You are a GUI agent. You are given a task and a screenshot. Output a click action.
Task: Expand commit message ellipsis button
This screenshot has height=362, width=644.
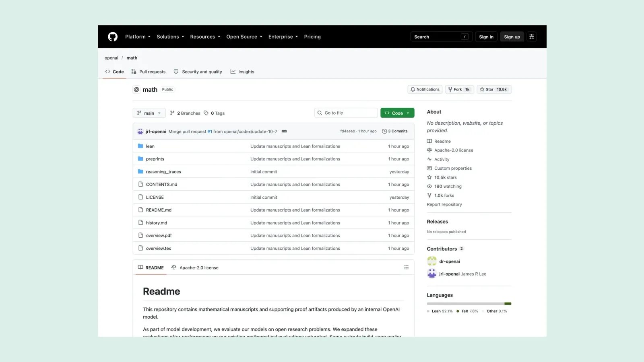coord(284,131)
